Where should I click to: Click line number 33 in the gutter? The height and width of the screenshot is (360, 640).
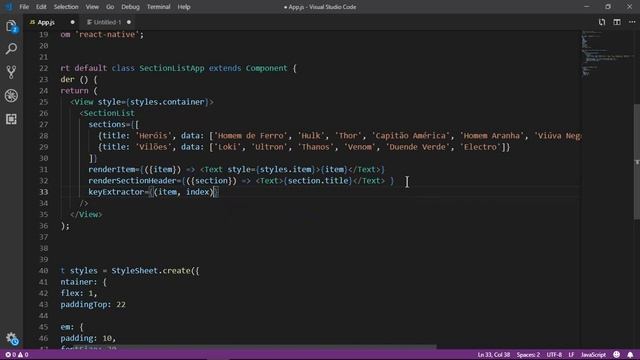tap(44, 192)
